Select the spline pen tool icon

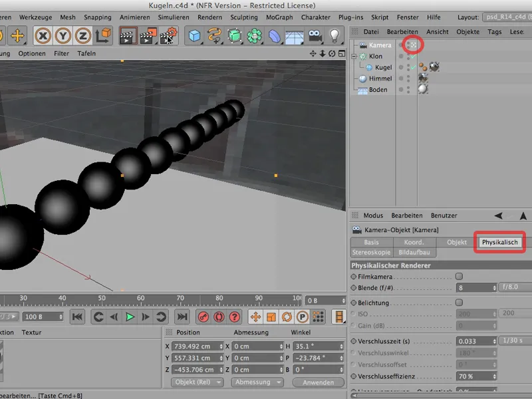215,36
